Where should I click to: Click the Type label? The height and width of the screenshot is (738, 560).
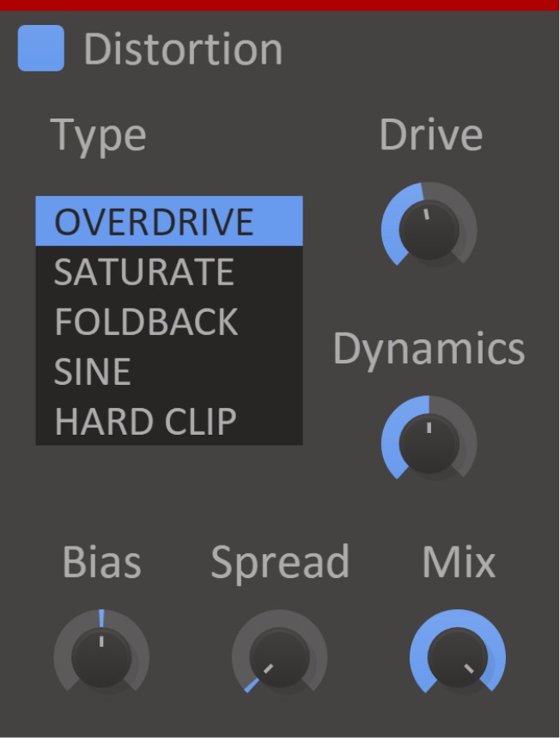pos(99,135)
